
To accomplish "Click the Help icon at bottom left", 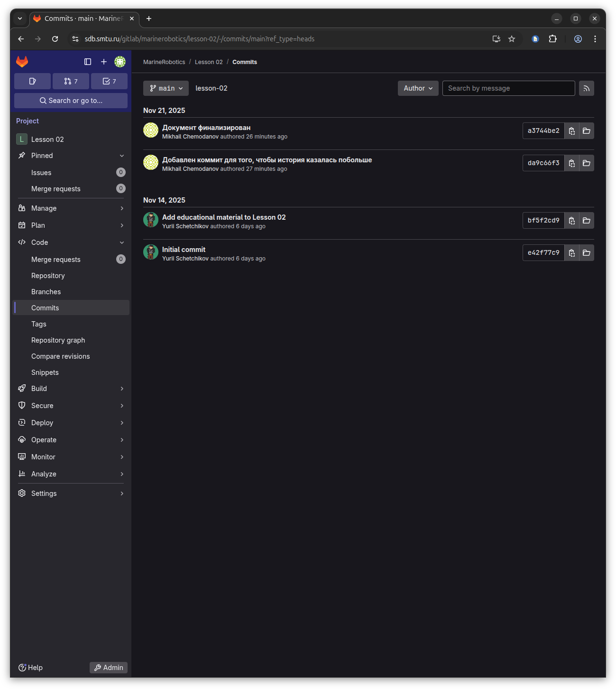I will (x=22, y=667).
